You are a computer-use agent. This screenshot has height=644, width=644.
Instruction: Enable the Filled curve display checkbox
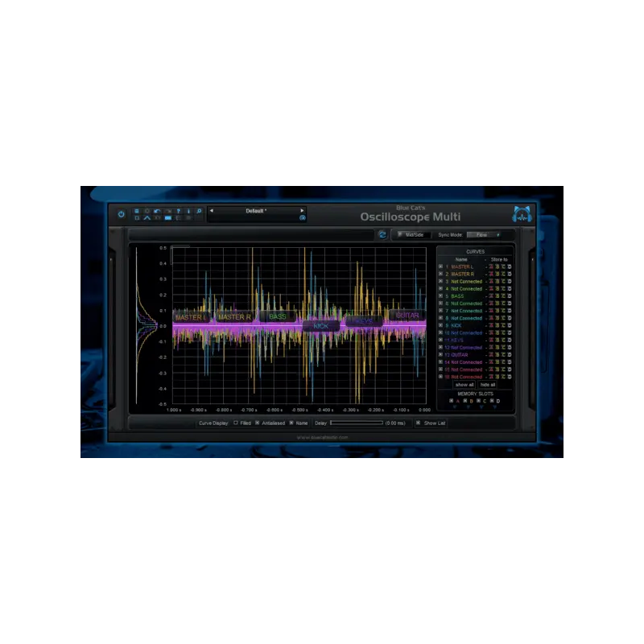pos(236,423)
